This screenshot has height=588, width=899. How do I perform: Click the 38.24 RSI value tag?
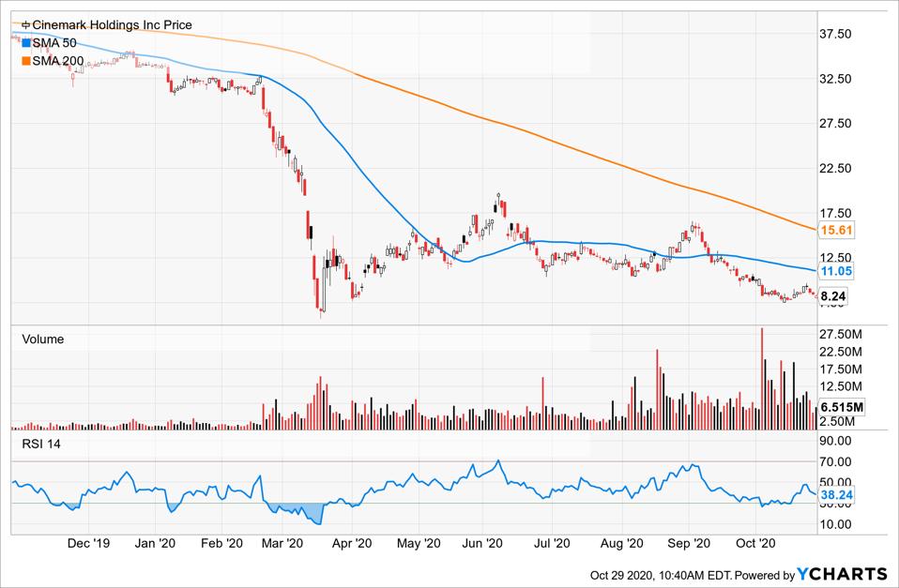coord(836,494)
